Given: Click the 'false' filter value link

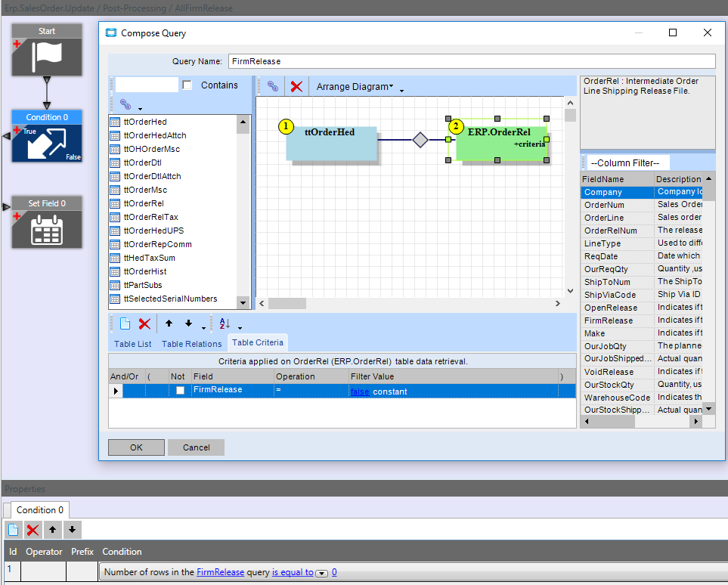Looking at the screenshot, I should [360, 392].
